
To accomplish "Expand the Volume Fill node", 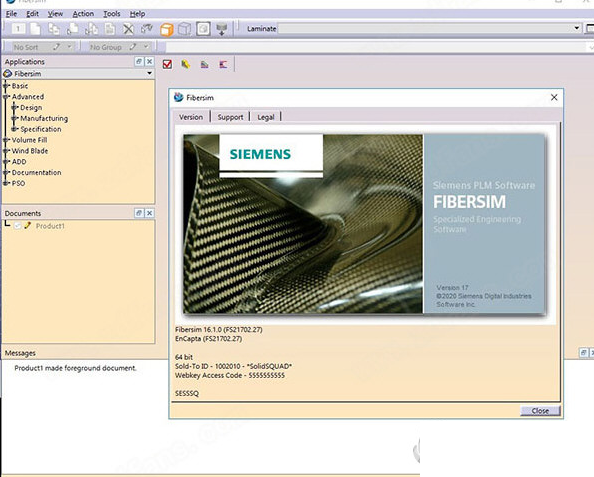I will [x=6, y=140].
